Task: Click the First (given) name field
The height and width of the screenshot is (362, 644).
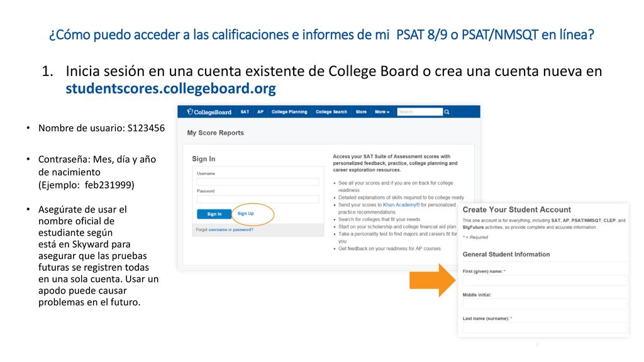Action: [x=545, y=280]
